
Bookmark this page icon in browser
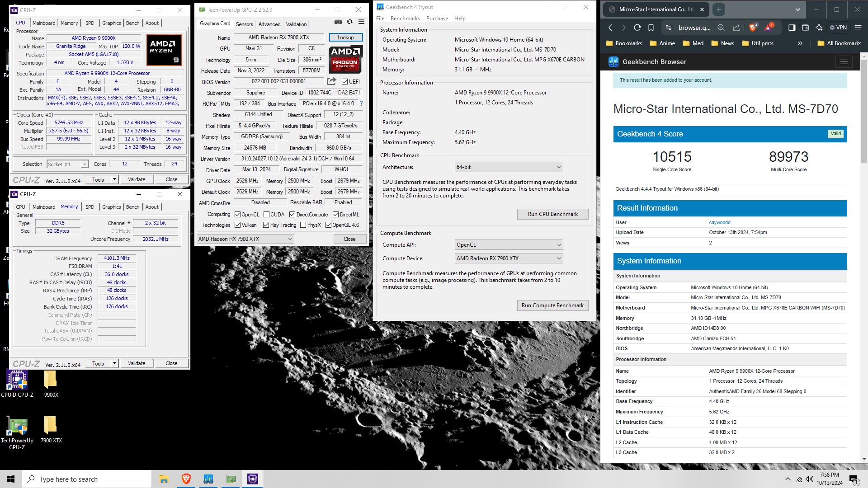tap(651, 28)
